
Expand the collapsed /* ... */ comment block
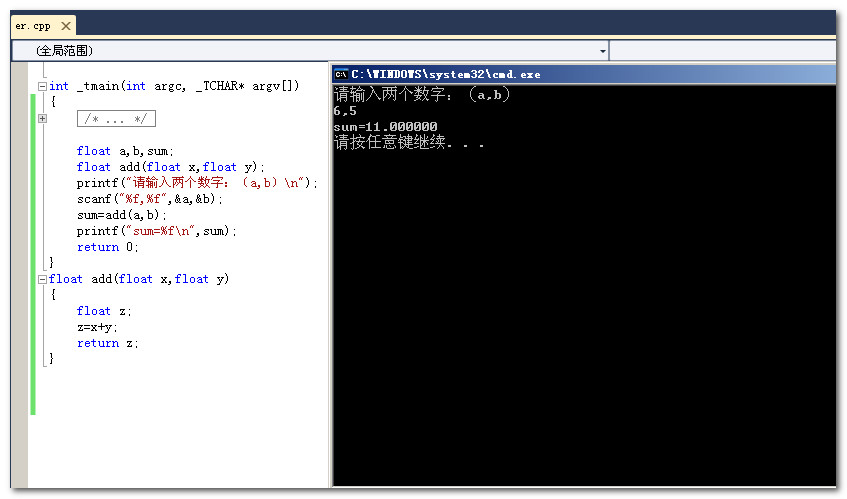[x=42, y=118]
